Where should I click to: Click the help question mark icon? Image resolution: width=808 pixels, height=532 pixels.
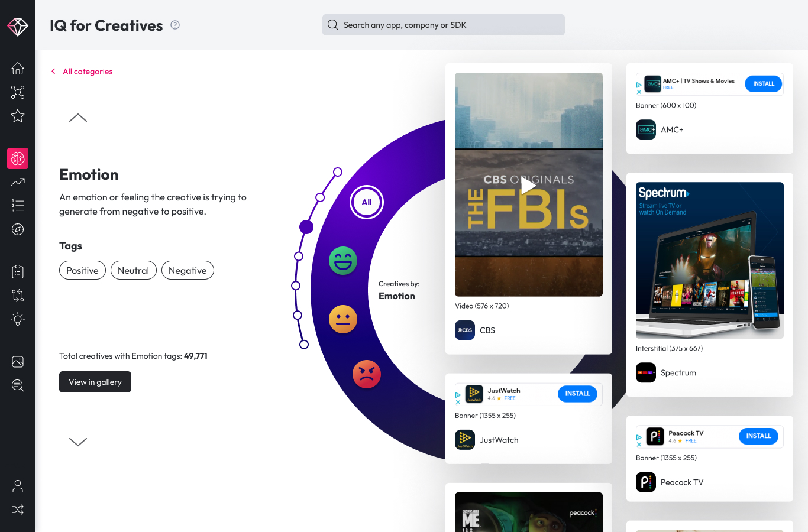pos(175,25)
